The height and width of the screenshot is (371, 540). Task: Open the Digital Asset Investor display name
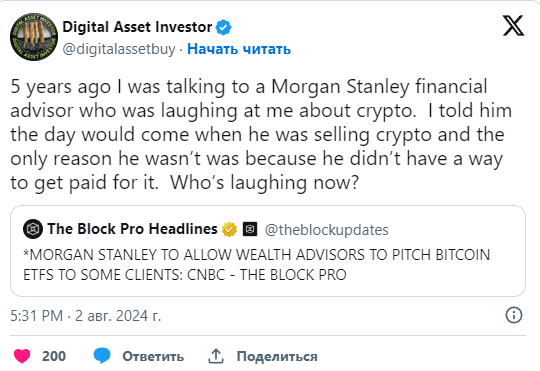137,27
